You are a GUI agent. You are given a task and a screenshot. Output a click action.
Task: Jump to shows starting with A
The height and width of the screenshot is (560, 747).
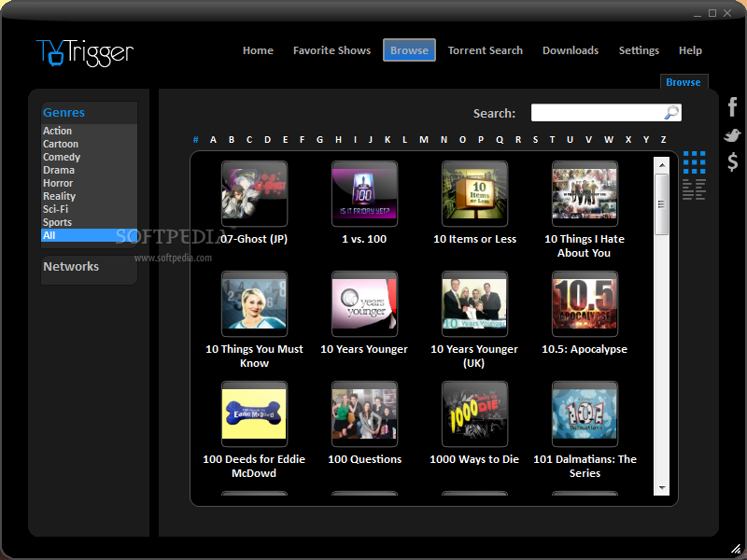[213, 139]
